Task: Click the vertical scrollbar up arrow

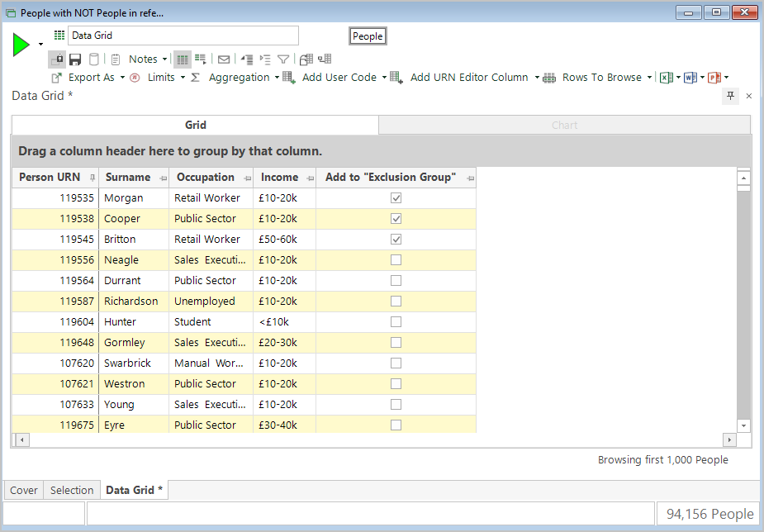Action: coord(743,178)
